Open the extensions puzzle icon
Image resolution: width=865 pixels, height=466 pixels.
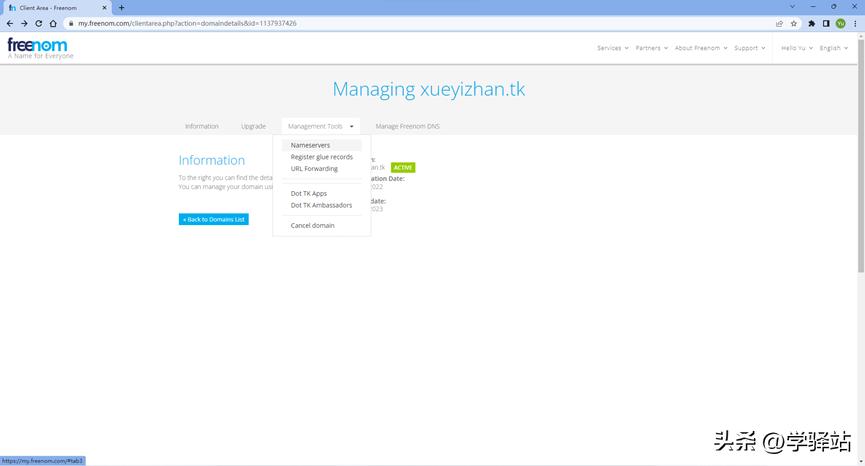coord(811,24)
